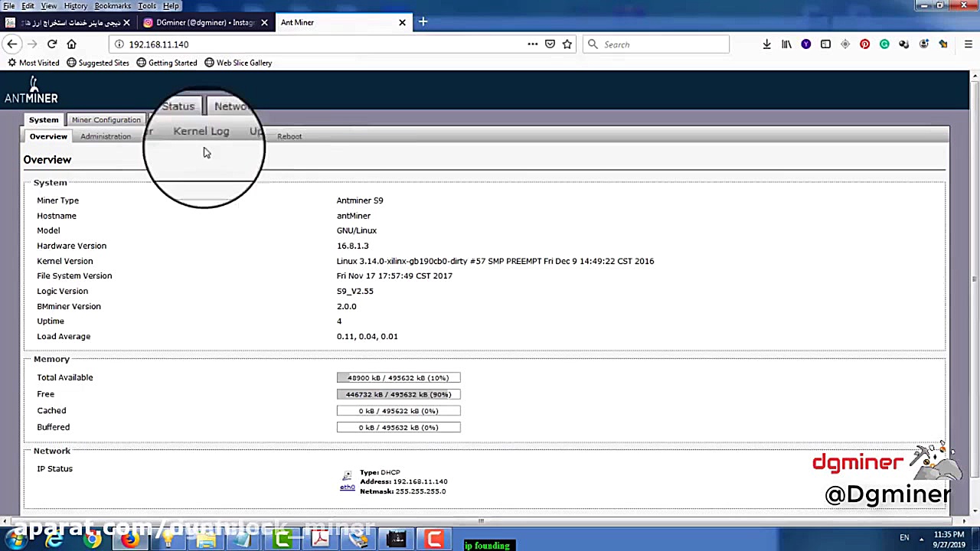This screenshot has width=980, height=551.
Task: Click the Antminer logo
Action: pyautogui.click(x=31, y=90)
